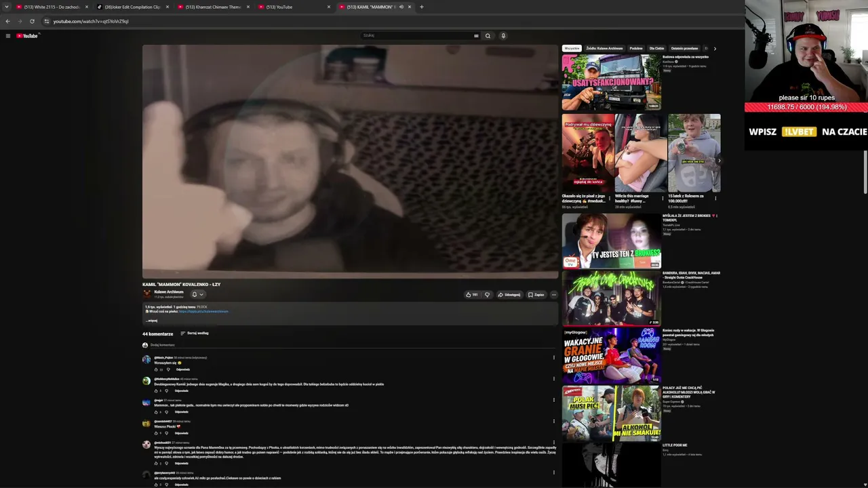868x488 pixels.
Task: Select the Wszystkie filter chip
Action: click(572, 48)
